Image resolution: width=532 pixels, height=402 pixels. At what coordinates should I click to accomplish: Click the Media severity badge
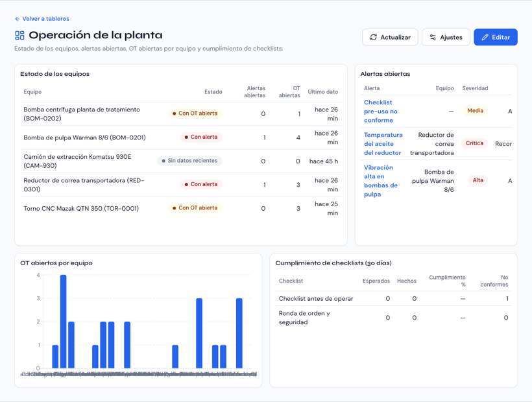click(x=475, y=110)
